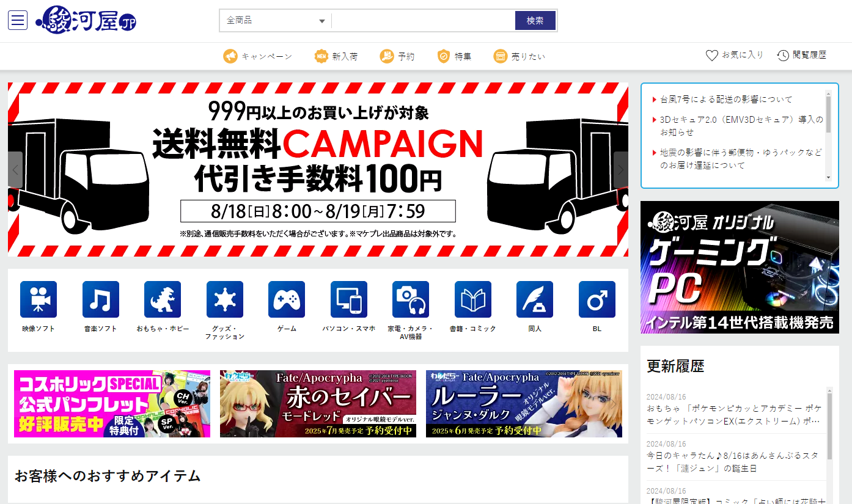This screenshot has width=852, height=504.
Task: Click the お気に入り heart icon
Action: [712, 56]
